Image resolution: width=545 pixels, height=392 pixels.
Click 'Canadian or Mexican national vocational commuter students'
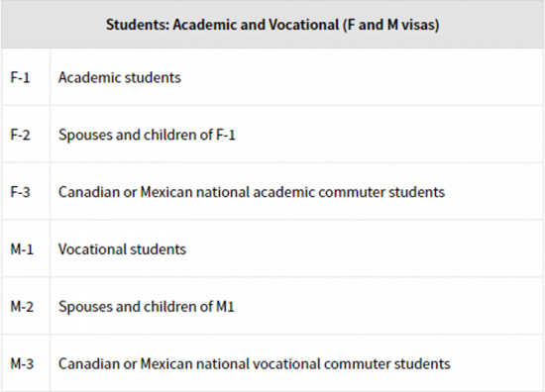pos(254,364)
